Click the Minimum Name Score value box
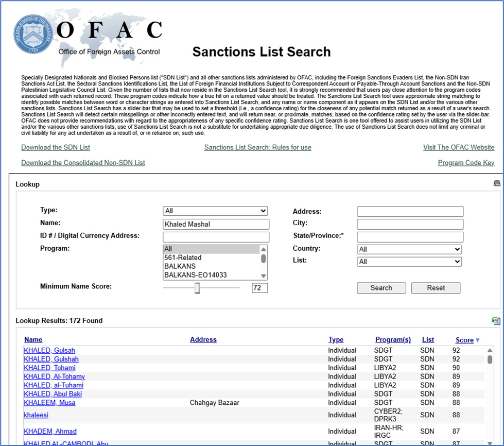The width and height of the screenshot is (504, 446). pos(259,288)
